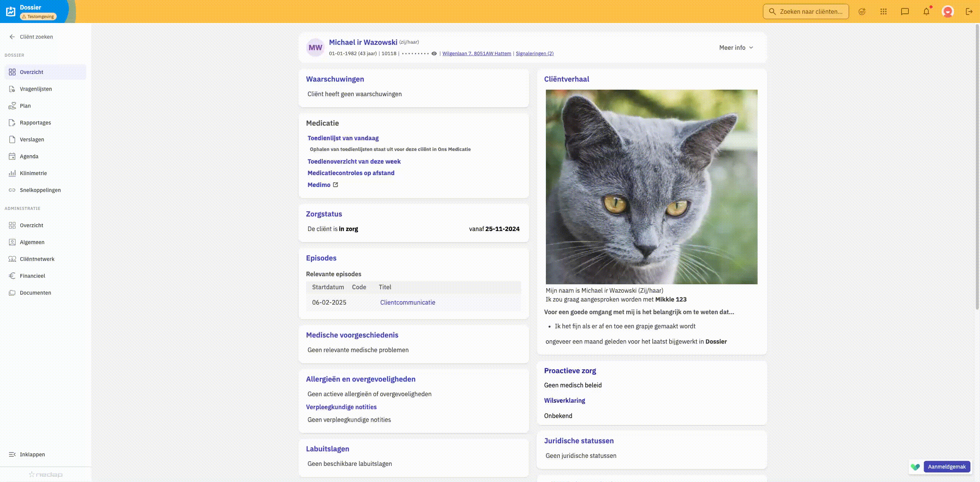Click the MW client avatar badge
This screenshot has height=482, width=980.
[x=315, y=48]
